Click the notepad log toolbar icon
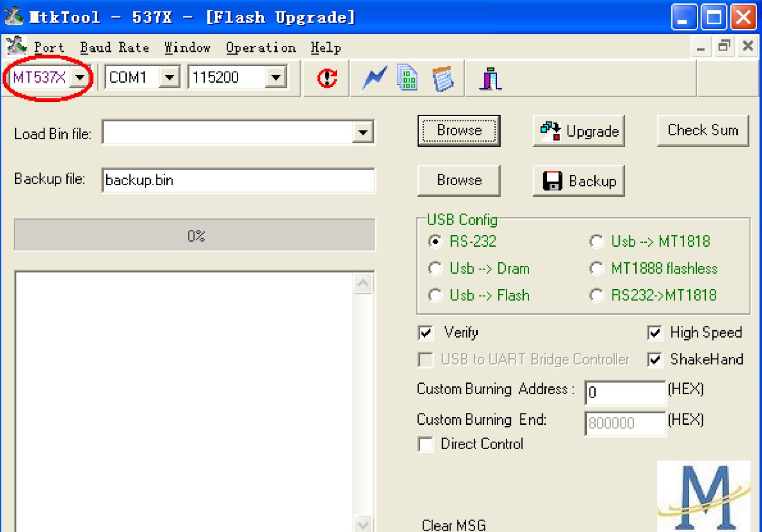762x532 pixels. [442, 79]
